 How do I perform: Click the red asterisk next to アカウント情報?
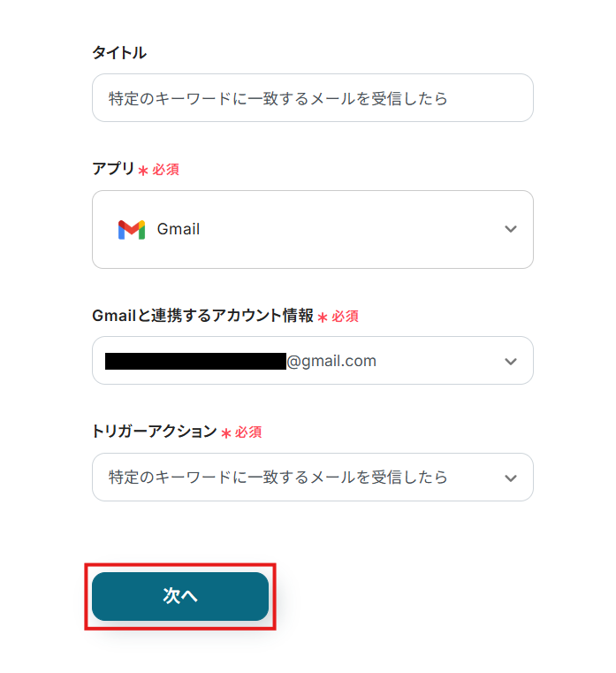tap(323, 317)
